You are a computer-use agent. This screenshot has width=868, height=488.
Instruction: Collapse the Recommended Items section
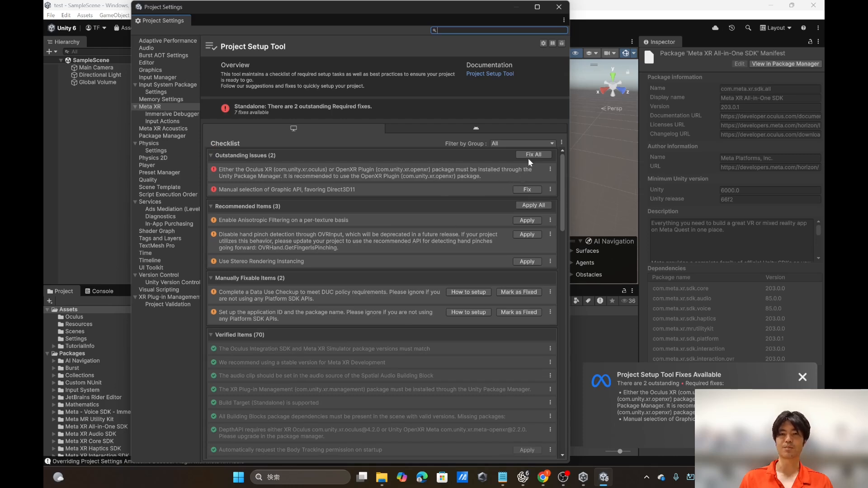click(211, 206)
